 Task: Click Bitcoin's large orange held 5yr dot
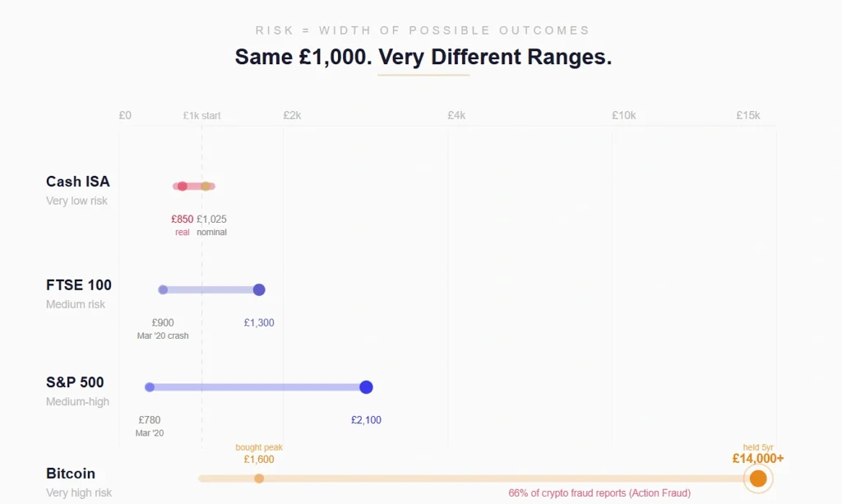coord(758,479)
